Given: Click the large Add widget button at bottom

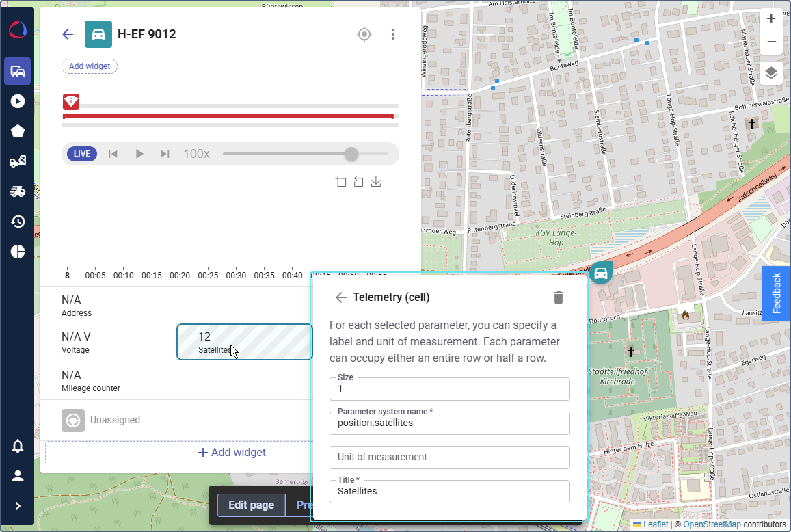Looking at the screenshot, I should click(x=231, y=453).
